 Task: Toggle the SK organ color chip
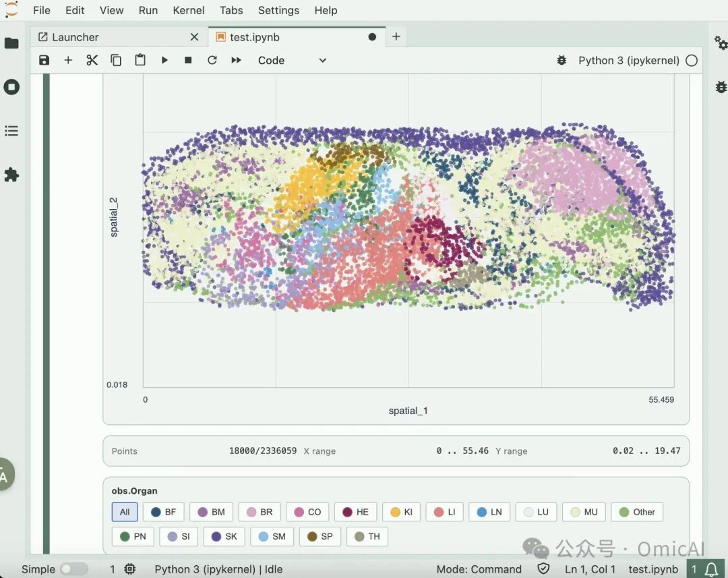[224, 537]
